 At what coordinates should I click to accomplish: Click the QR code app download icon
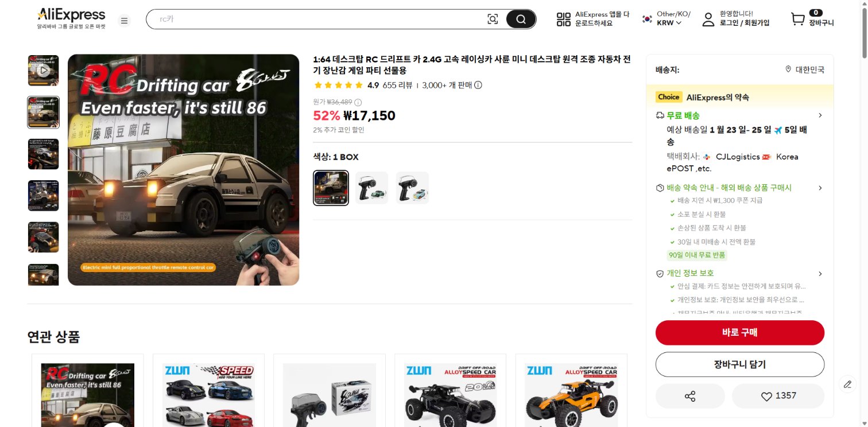pos(564,19)
